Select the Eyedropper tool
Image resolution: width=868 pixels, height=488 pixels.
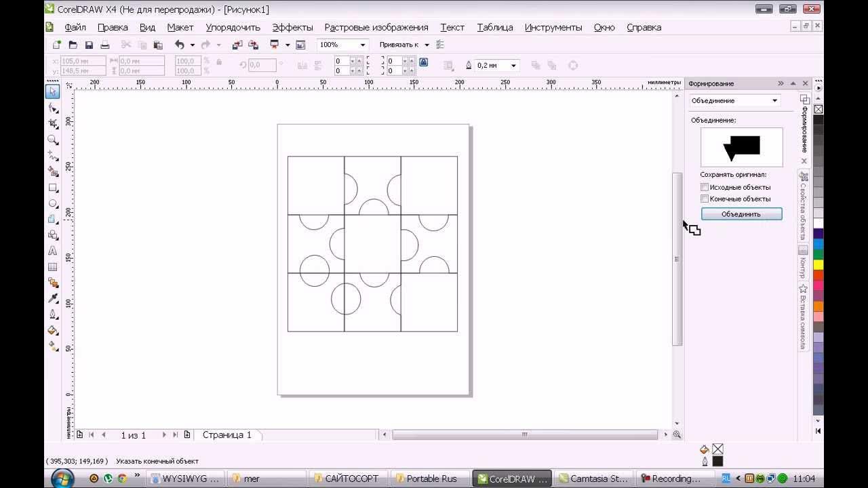53,299
